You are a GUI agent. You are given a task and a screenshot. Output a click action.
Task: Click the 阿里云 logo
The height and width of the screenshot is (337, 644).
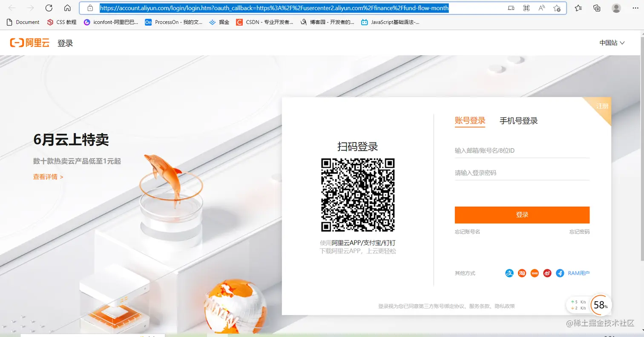coord(30,43)
